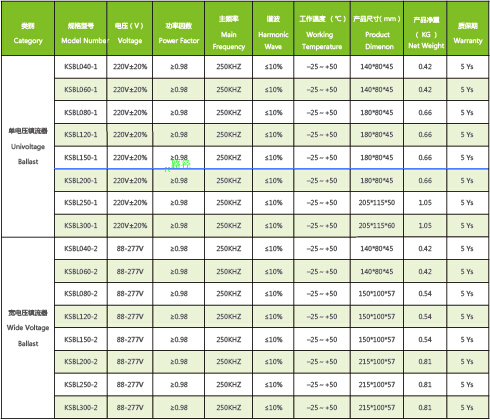Select the Power Factor header
This screenshot has width=490, height=420.
179,29
